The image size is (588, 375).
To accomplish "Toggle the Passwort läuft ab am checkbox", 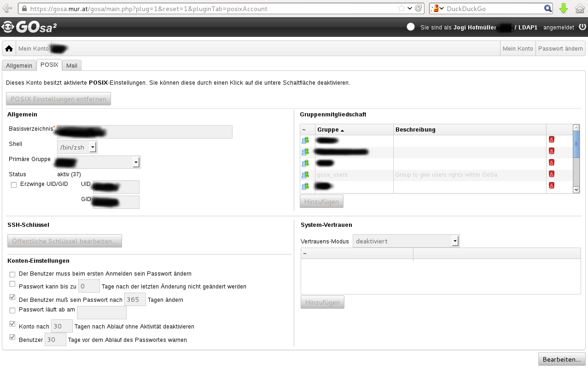I will coord(12,311).
